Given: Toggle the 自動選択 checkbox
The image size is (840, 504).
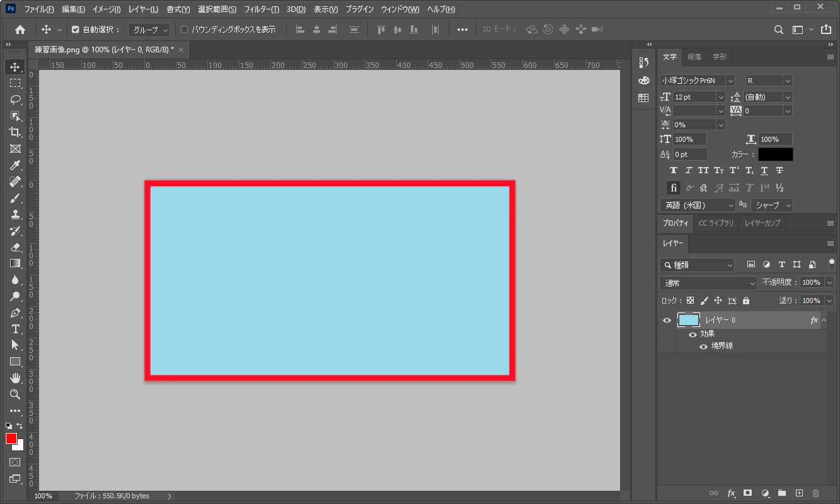Looking at the screenshot, I should [x=76, y=30].
